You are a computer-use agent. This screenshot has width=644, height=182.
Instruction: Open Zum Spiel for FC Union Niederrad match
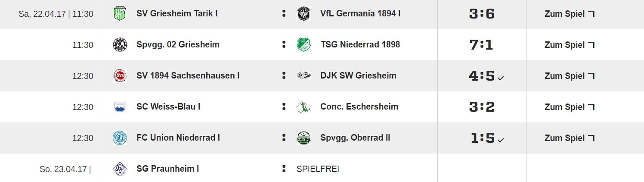coord(570,138)
